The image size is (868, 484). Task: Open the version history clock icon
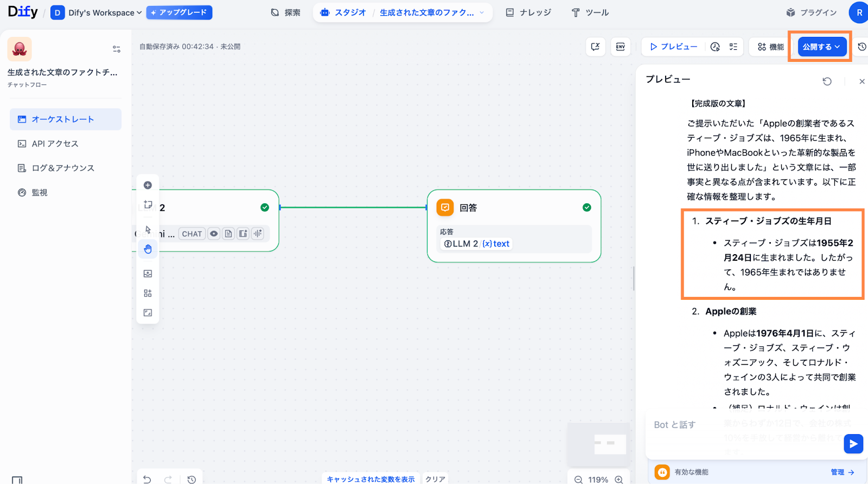click(x=862, y=47)
